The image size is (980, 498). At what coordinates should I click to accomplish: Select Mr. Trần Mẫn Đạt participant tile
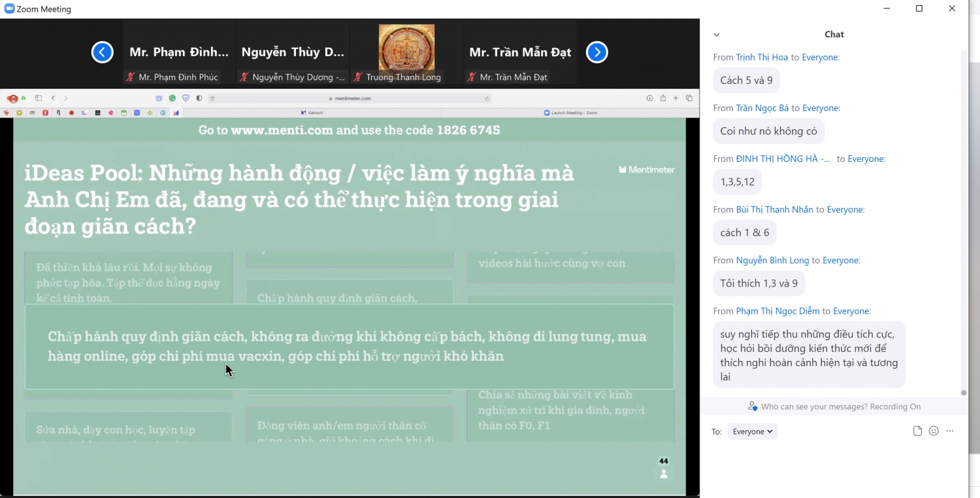(520, 53)
